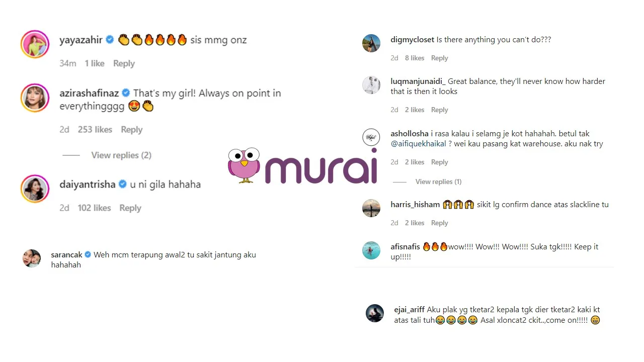The height and width of the screenshot is (362, 644).
Task: Click daiyantrisha's profile avatar
Action: 35,189
